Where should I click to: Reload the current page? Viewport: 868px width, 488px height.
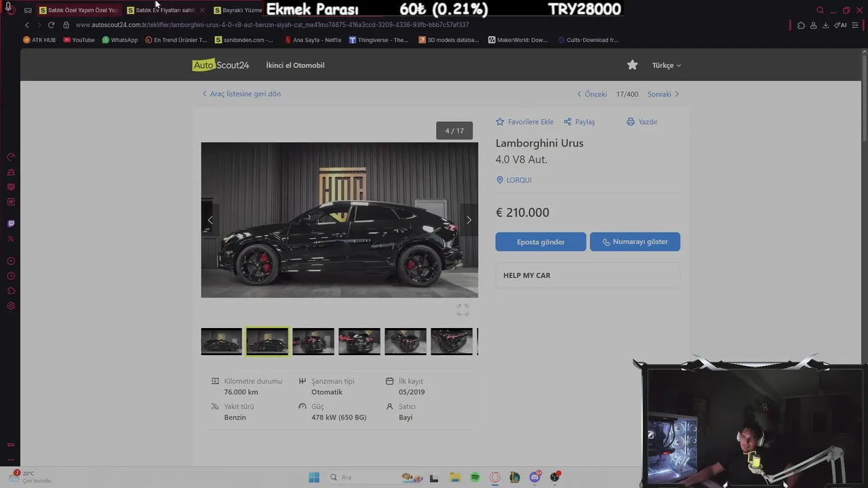point(51,25)
